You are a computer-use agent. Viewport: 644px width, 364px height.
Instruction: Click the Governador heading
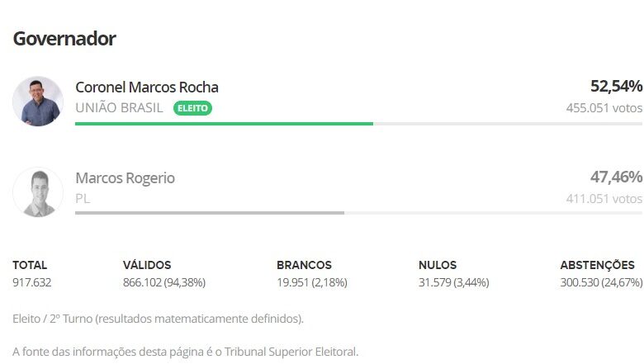click(x=64, y=38)
